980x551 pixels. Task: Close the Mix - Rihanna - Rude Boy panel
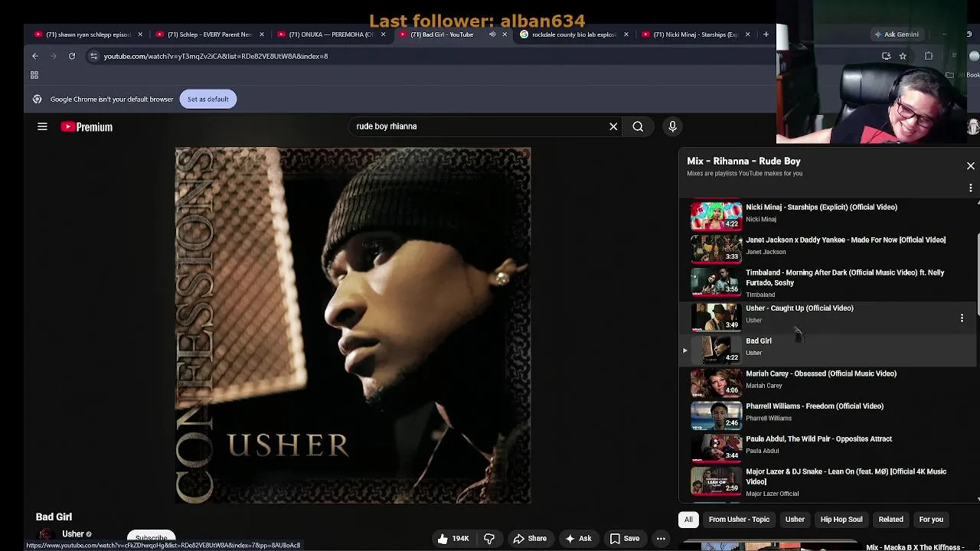[970, 166]
